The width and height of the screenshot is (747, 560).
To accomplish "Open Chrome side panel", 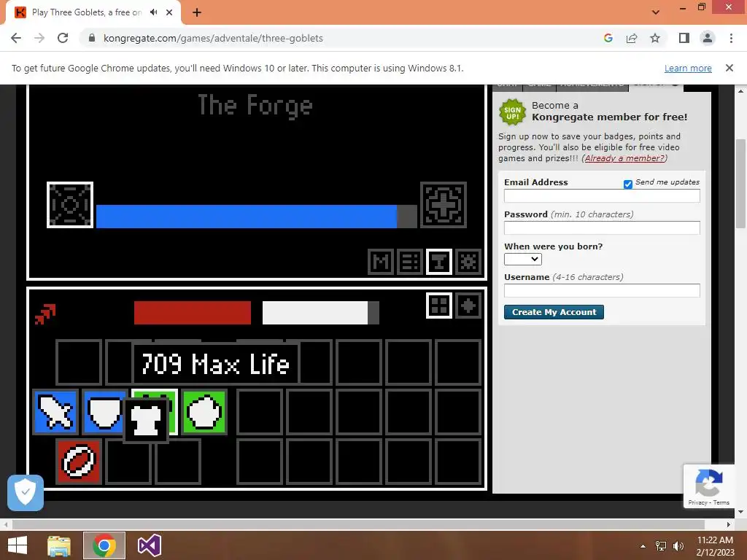I will pos(684,38).
